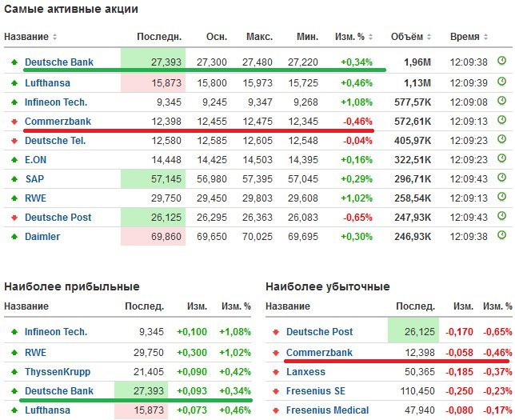Click the clock icon in the Daimler row
The width and height of the screenshot is (515, 420).
pos(501,236)
